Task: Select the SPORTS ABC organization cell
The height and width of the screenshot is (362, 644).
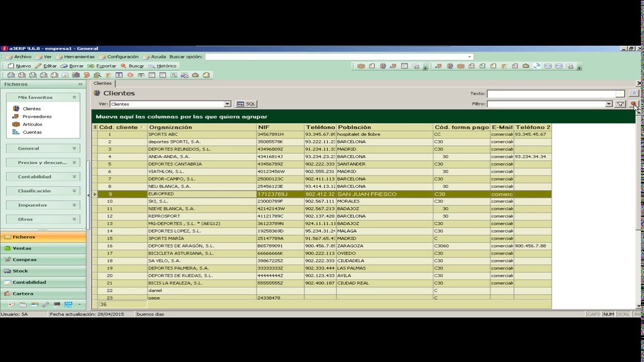Action: click(202, 134)
